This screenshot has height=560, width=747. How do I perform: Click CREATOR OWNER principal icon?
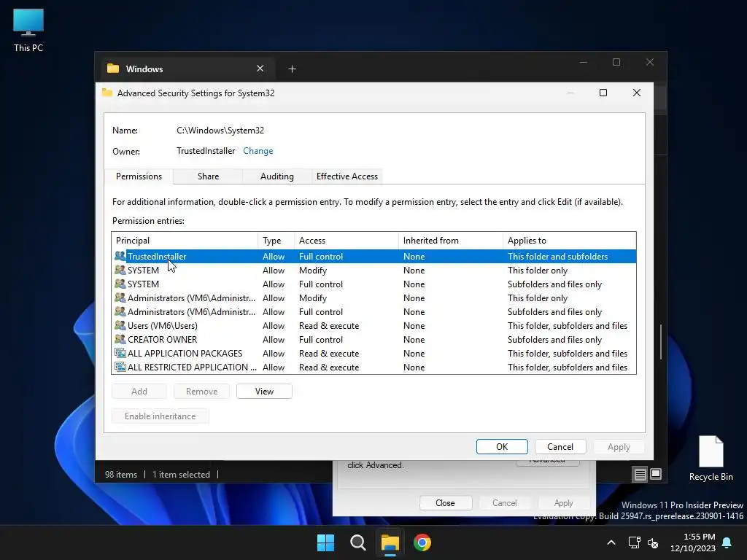[x=120, y=339]
